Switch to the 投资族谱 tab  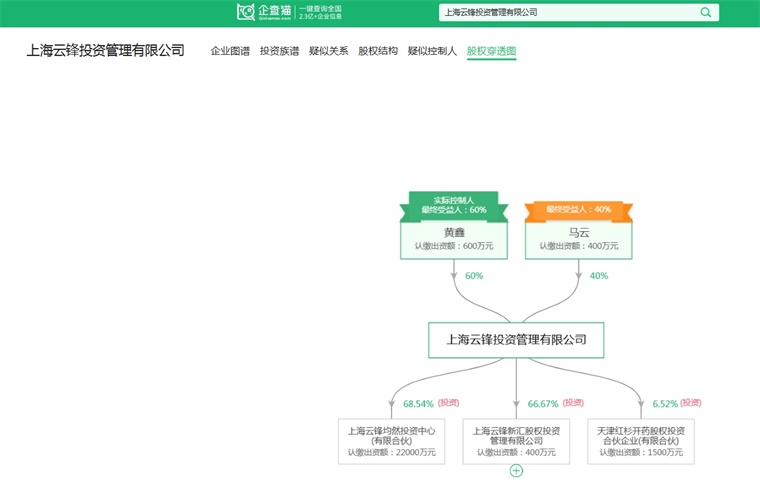tap(279, 51)
